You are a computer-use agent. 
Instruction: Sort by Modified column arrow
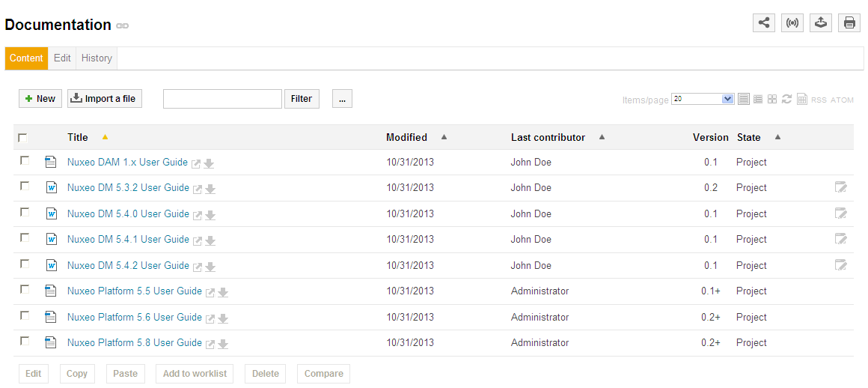444,136
